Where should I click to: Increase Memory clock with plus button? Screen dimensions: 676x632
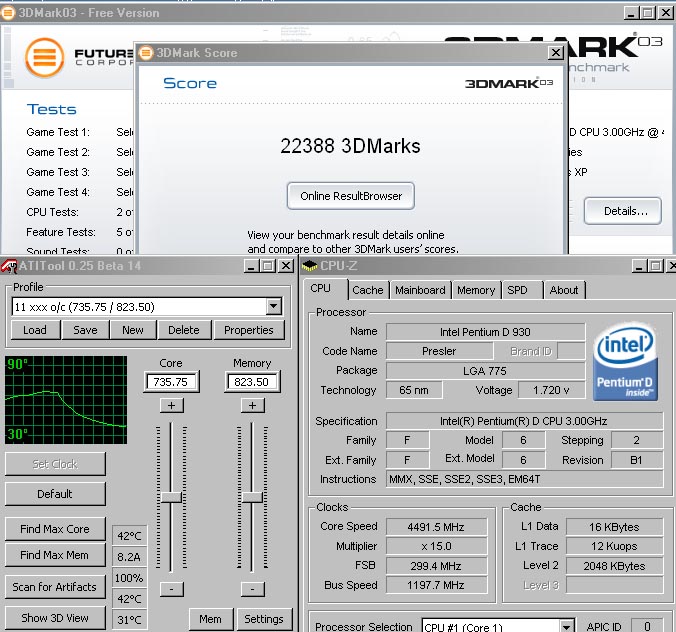point(252,406)
